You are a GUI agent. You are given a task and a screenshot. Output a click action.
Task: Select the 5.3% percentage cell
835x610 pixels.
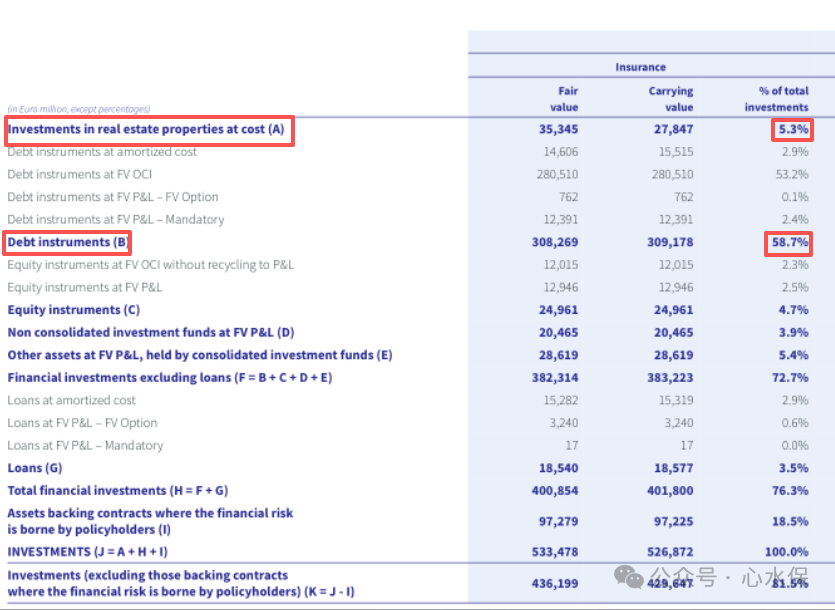point(793,129)
